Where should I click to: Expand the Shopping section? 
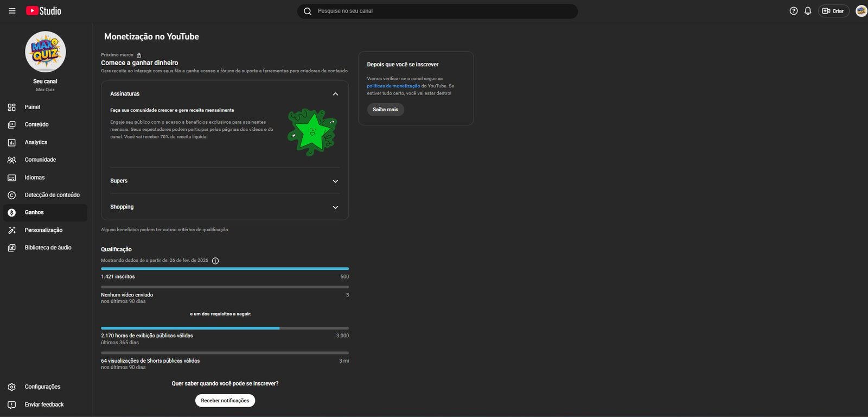coord(335,207)
